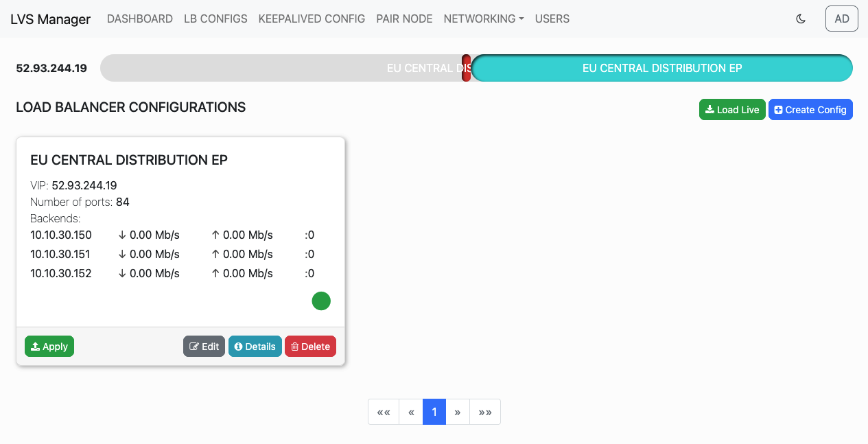Screen dimensions: 868x444
Task: Navigate to Keepalived Config
Action: click(x=312, y=19)
